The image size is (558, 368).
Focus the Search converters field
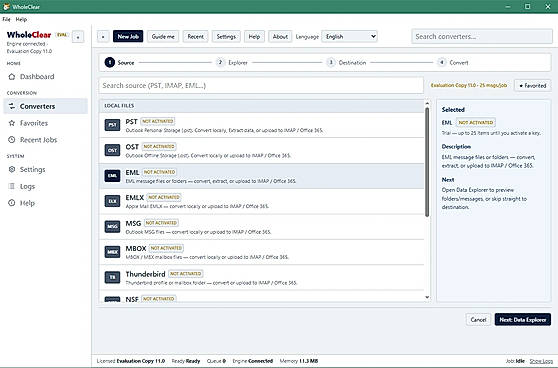pos(482,36)
